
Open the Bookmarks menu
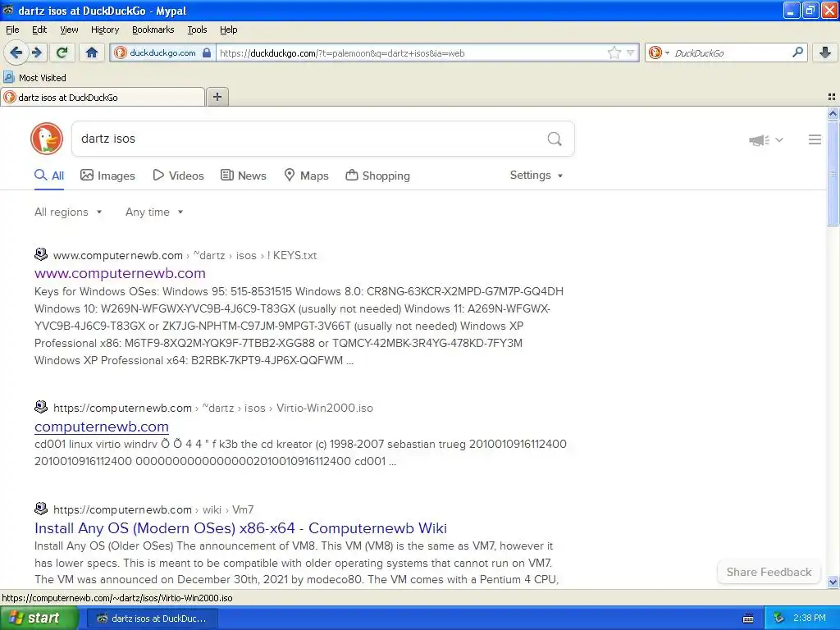point(153,30)
